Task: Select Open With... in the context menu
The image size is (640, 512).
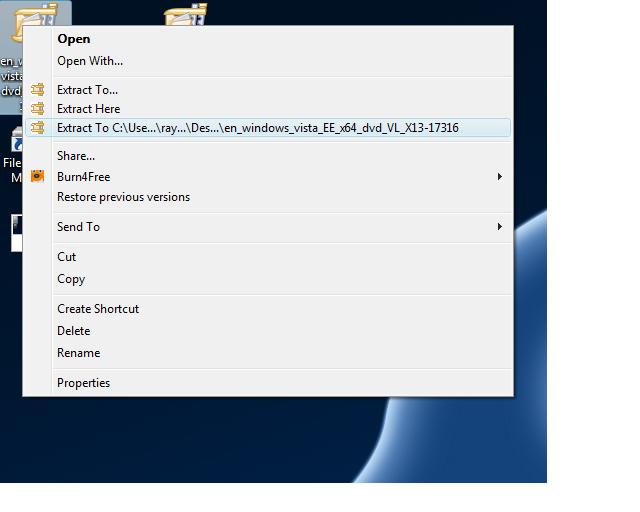Action: point(90,61)
